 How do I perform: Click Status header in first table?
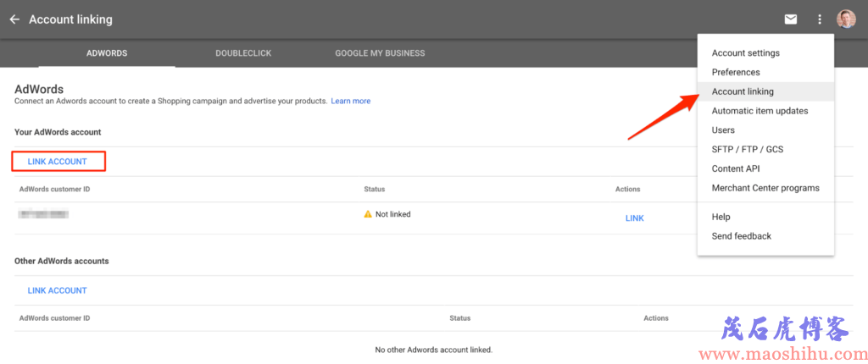[374, 189]
